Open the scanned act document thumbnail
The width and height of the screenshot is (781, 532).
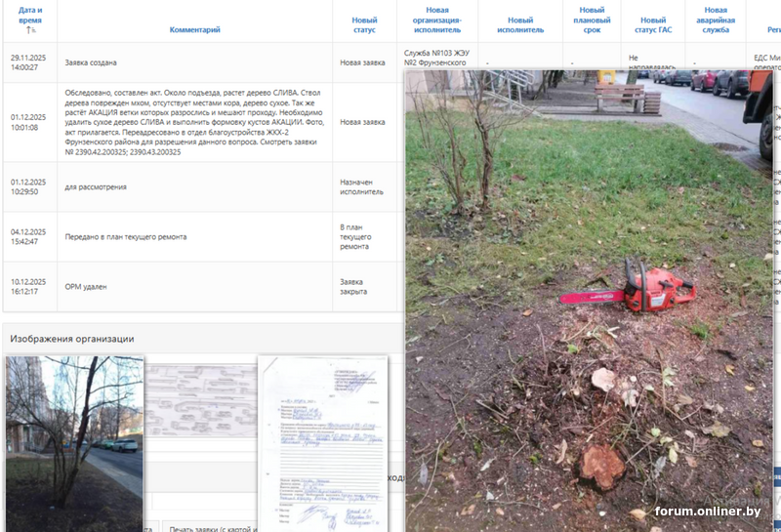323,443
